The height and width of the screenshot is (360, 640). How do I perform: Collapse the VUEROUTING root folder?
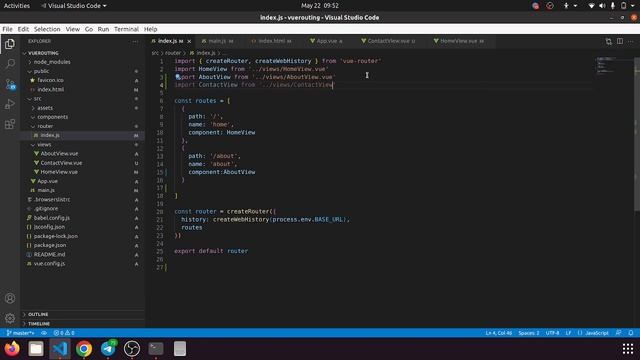click(x=43, y=53)
